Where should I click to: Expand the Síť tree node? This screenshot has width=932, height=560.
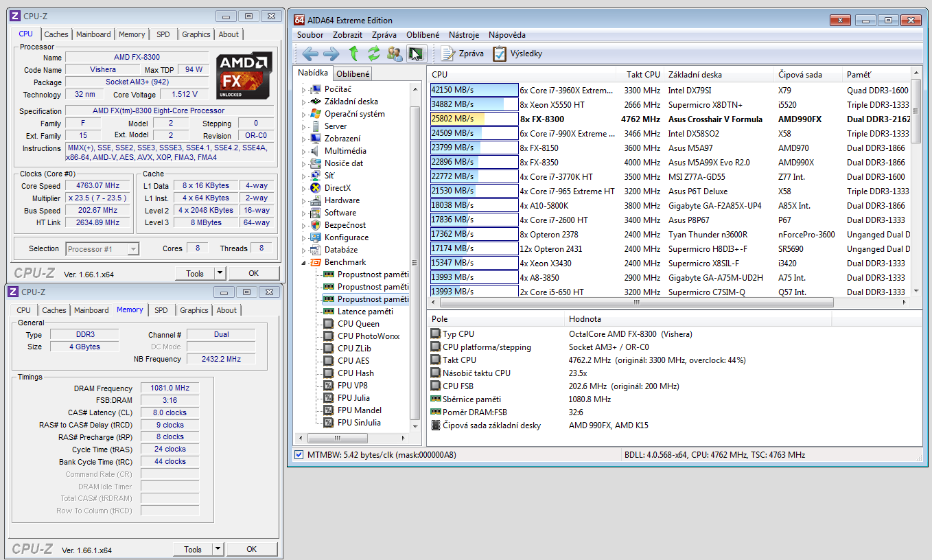(x=302, y=176)
